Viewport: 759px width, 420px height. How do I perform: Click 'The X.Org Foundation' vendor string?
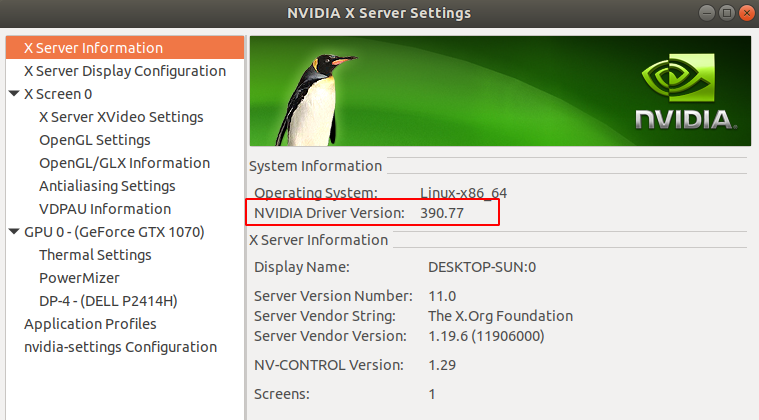(x=501, y=316)
